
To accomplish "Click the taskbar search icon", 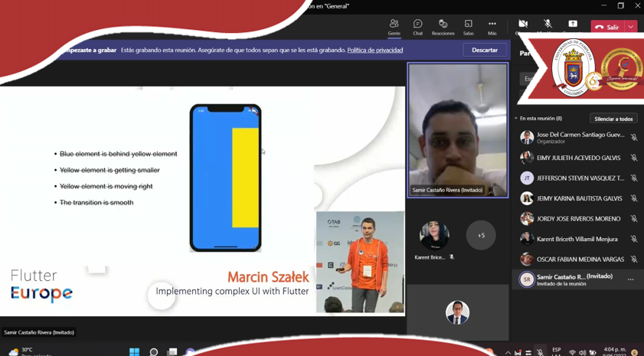I will pyautogui.click(x=154, y=351).
